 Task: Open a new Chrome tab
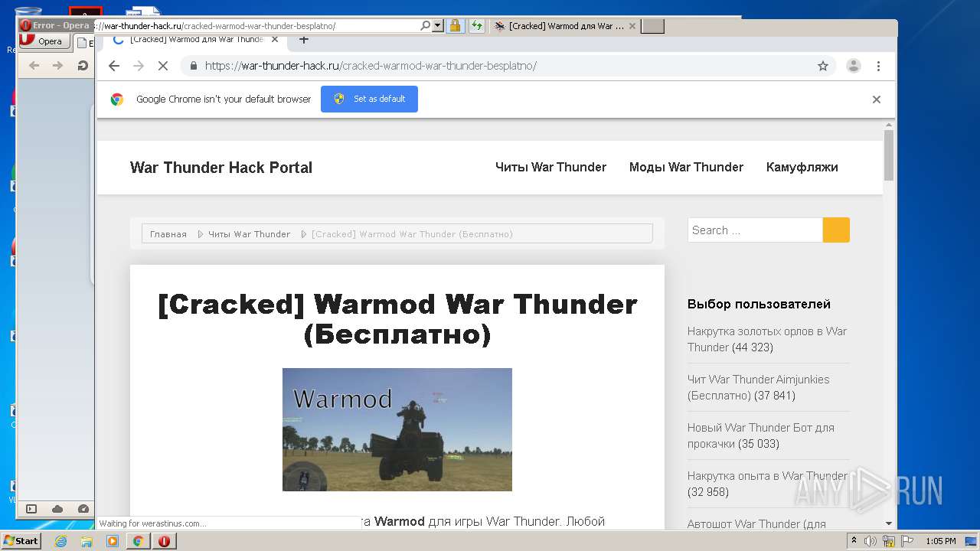click(x=304, y=39)
